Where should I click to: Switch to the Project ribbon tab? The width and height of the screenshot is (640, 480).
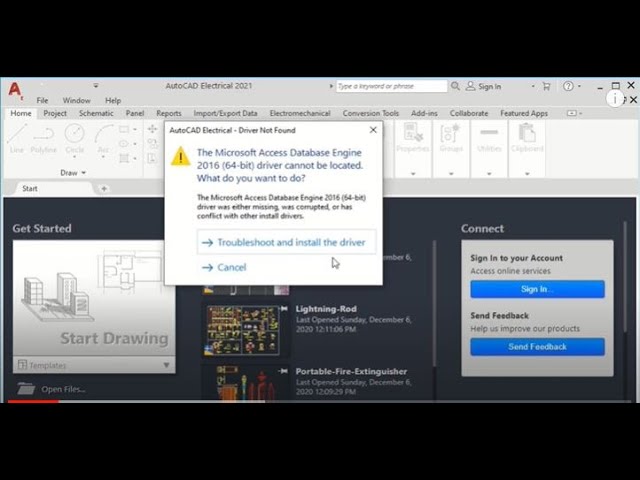coord(55,113)
